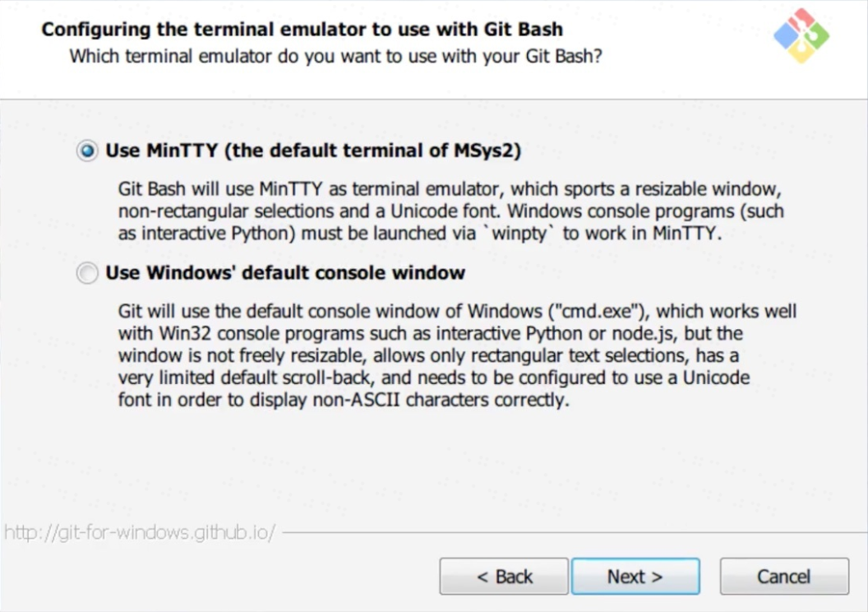This screenshot has width=868, height=612.
Task: Click the separator line beside the footer link
Action: pos(567,532)
